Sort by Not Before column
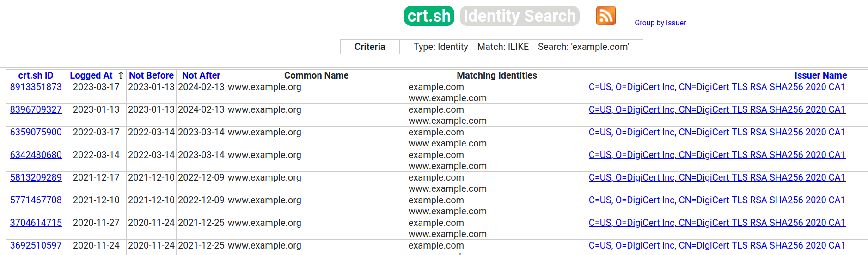Image resolution: width=868 pixels, height=255 pixels. click(x=151, y=75)
